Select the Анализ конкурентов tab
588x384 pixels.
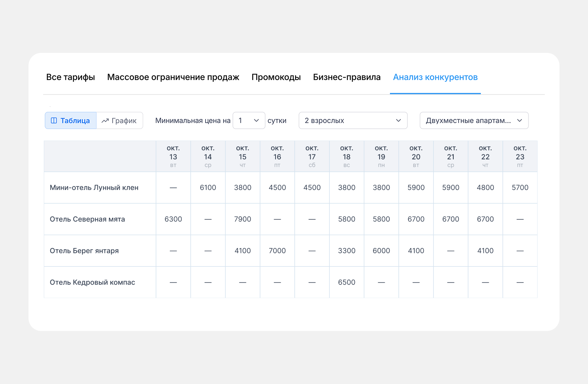pyautogui.click(x=435, y=77)
